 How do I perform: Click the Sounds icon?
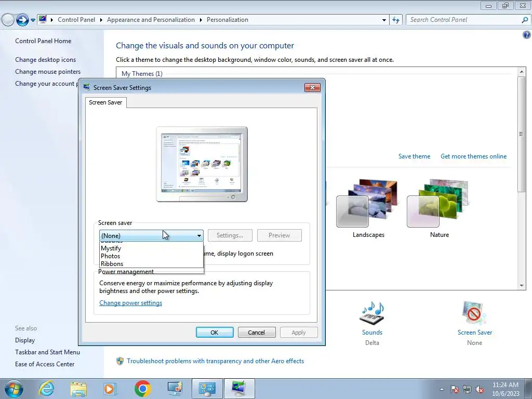[x=372, y=313]
